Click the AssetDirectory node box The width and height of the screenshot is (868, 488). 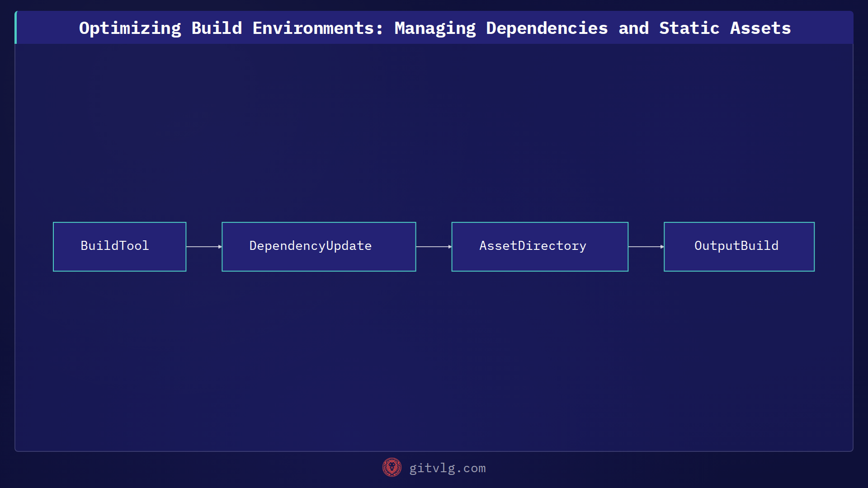pos(540,246)
